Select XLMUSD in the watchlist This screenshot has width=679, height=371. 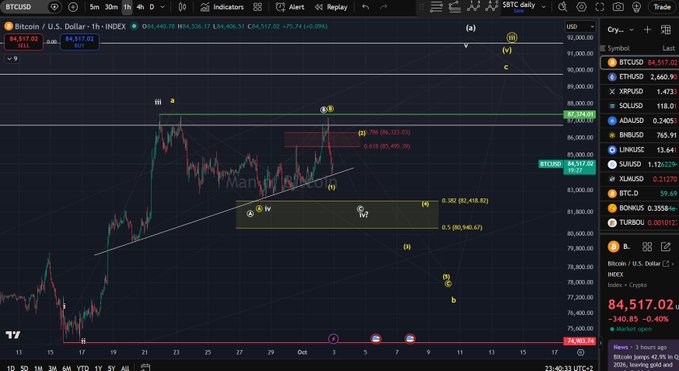(x=640, y=179)
